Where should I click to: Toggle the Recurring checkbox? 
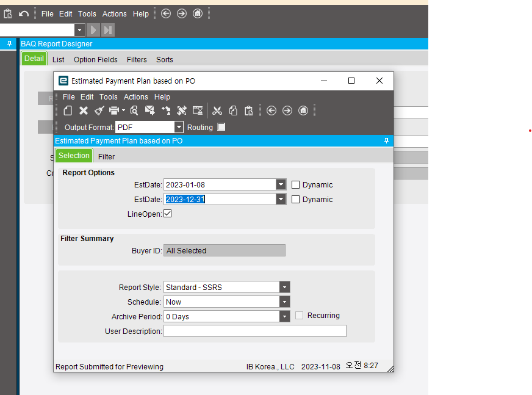[299, 316]
